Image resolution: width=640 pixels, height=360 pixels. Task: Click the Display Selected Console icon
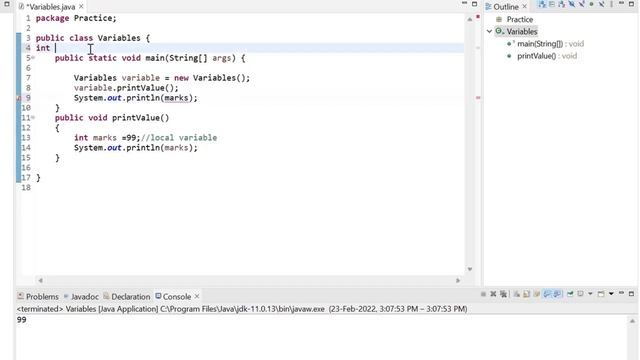click(x=580, y=294)
